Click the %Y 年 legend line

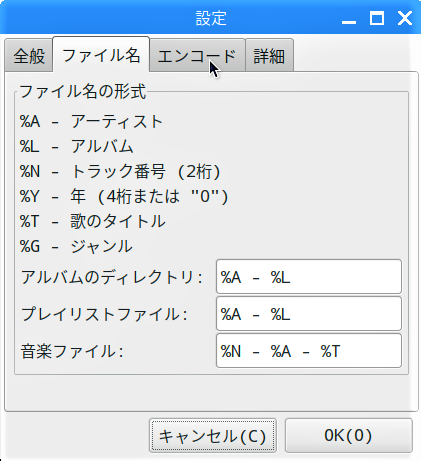coord(124,196)
